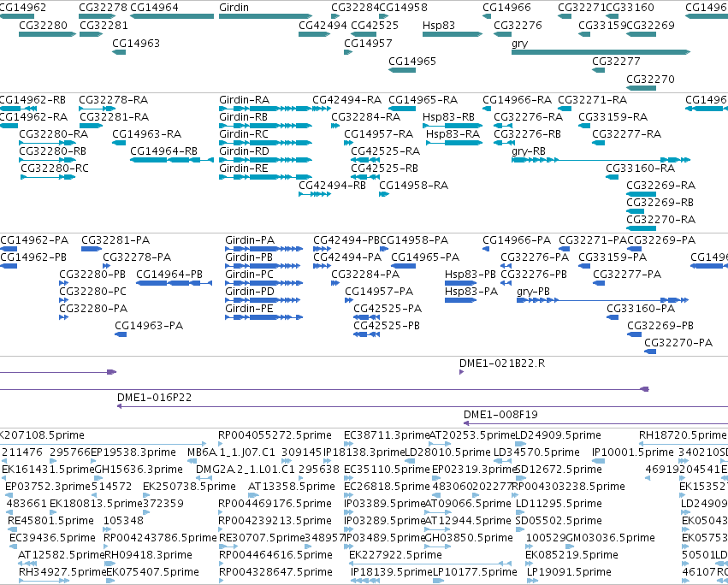Screen dimensions: 728x585
Task: Select EST label EC39436.5prime
Action: [52, 538]
